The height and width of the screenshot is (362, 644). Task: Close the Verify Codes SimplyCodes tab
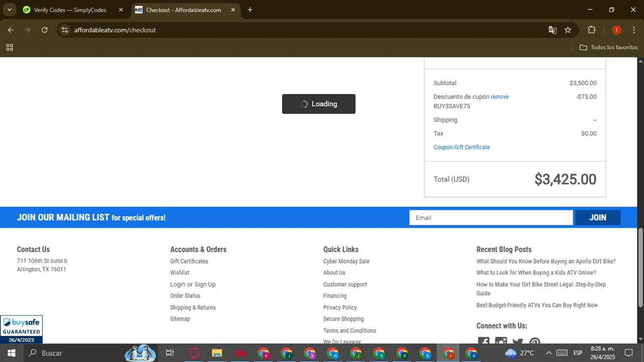pos(121,10)
